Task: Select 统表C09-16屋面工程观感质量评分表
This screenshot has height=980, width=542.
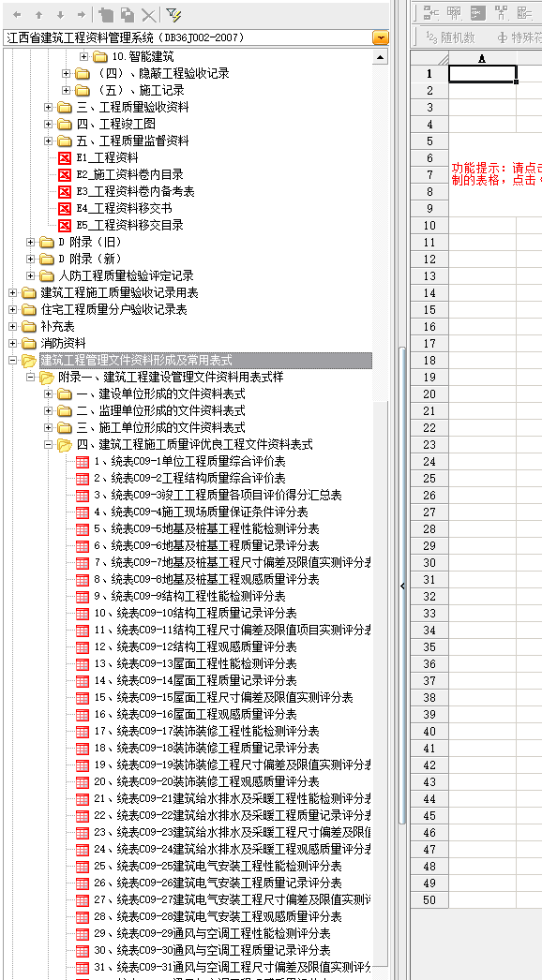Action: pyautogui.click(x=195, y=715)
